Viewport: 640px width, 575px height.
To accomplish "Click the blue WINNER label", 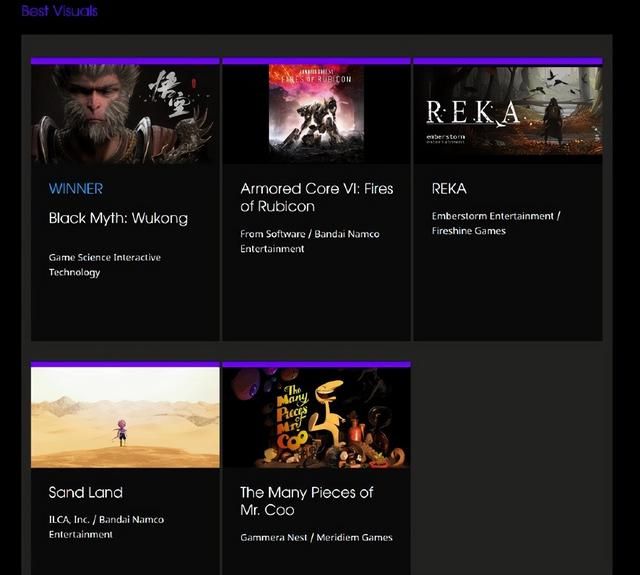I will (76, 188).
